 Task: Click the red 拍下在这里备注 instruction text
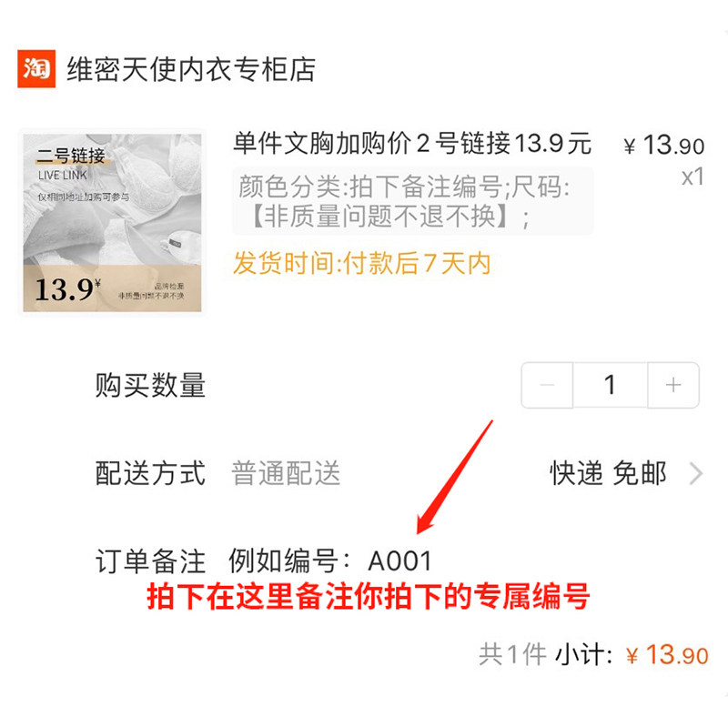point(369,597)
